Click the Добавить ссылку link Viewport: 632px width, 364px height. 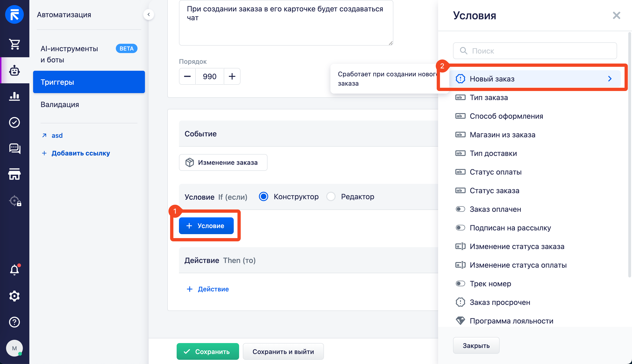click(81, 153)
